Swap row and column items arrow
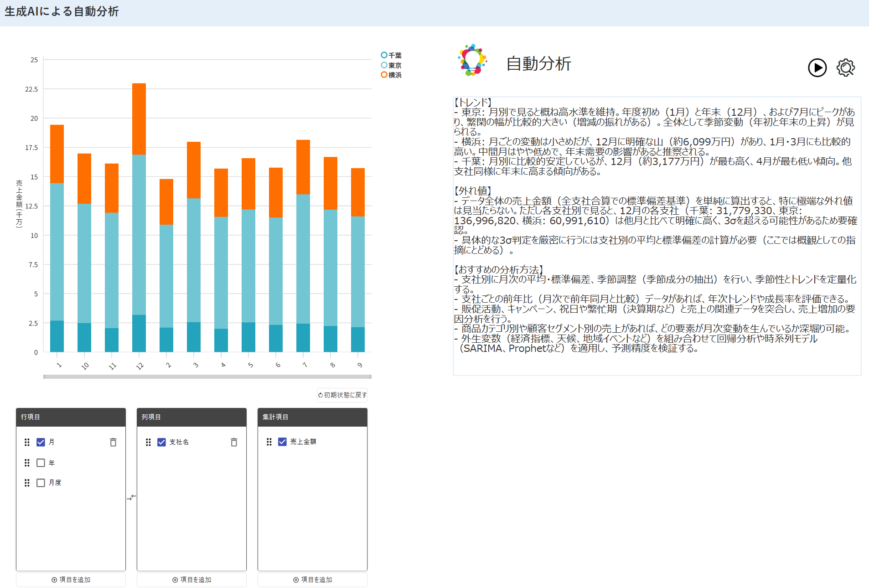The width and height of the screenshot is (869, 588). click(131, 497)
